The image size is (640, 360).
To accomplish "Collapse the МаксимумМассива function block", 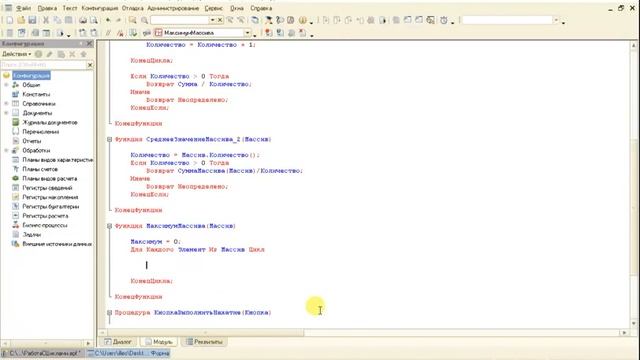I will click(109, 226).
